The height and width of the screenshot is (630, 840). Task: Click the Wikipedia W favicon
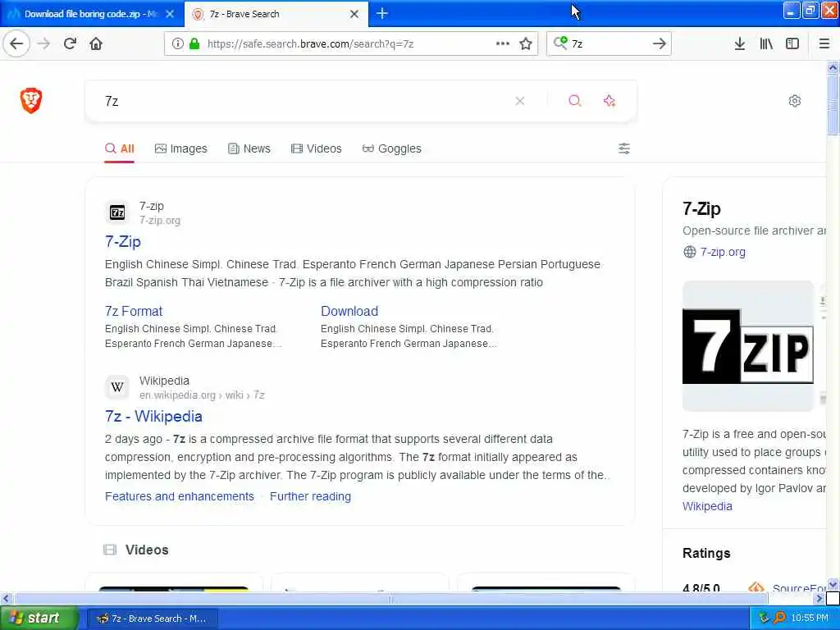[117, 387]
